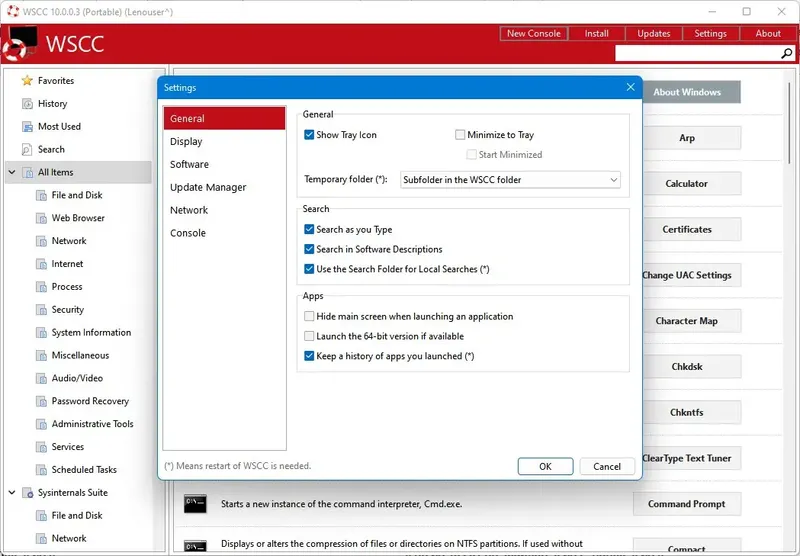800x556 pixels.
Task: Click the Administrative Tools category icon
Action: [x=41, y=424]
